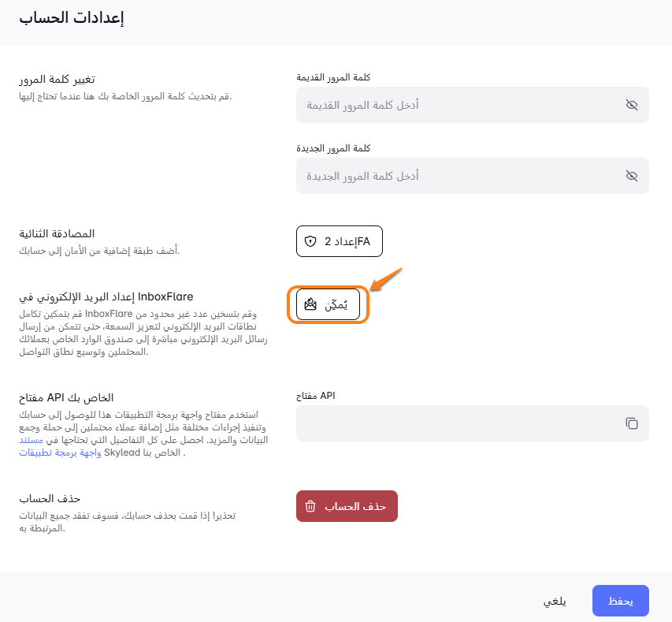
Task: Focus the أدخل كلمة المرور الجديدة field
Action: pos(457,176)
